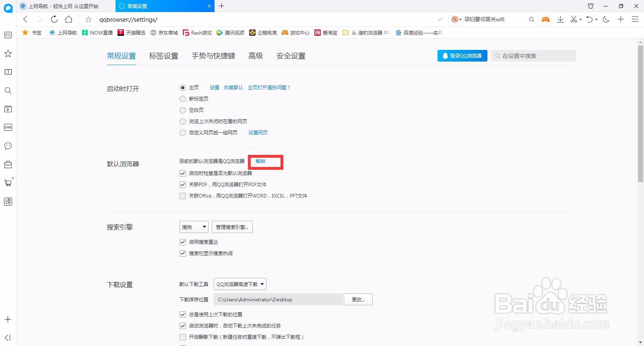644x346 pixels.
Task: Open the reading book sidebar icon
Action: pos(8,72)
